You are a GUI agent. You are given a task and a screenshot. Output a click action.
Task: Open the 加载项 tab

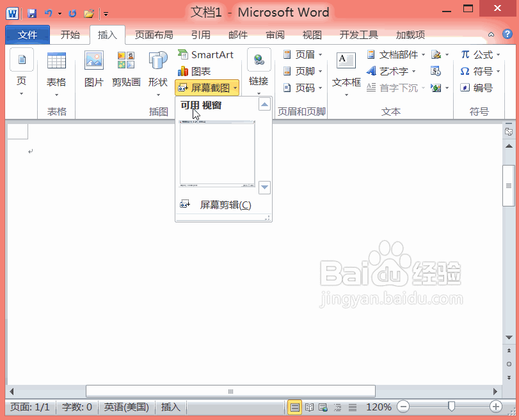pyautogui.click(x=410, y=35)
